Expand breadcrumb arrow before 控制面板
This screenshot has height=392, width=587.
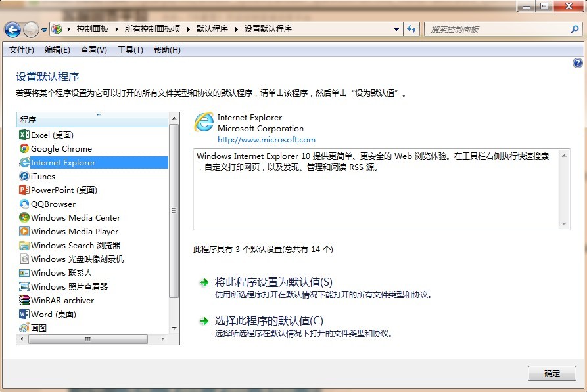click(x=69, y=29)
